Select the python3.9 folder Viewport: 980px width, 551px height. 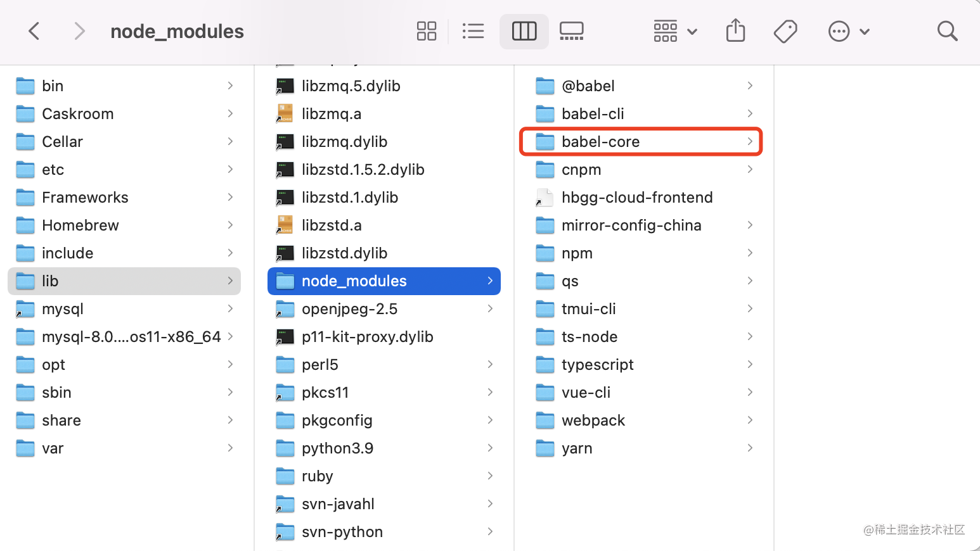coord(384,448)
